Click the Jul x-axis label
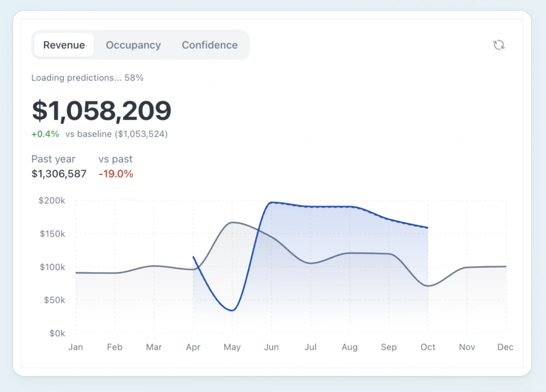Screen dimensions: 546x392 (x=311, y=347)
